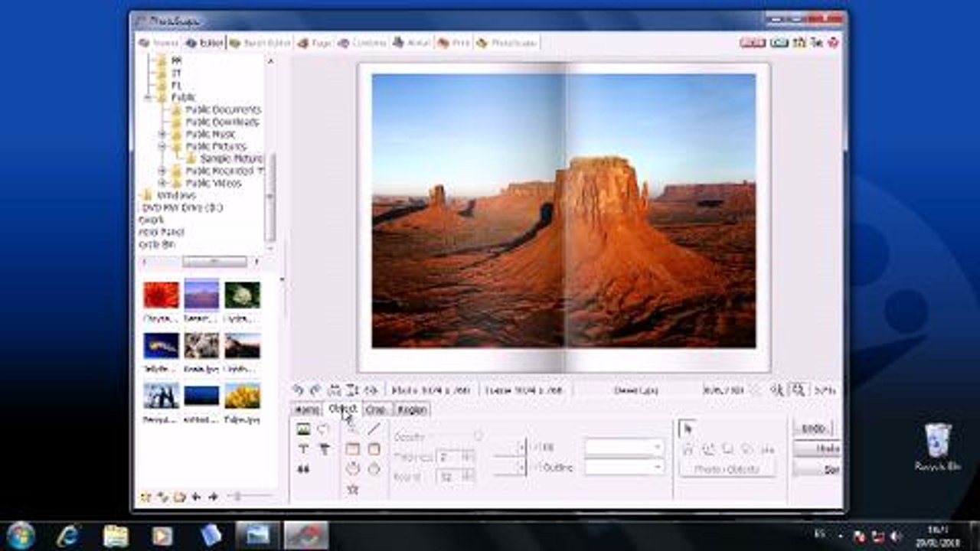Select the red flower thumbnail
Screen dimensions: 980x551
[161, 295]
